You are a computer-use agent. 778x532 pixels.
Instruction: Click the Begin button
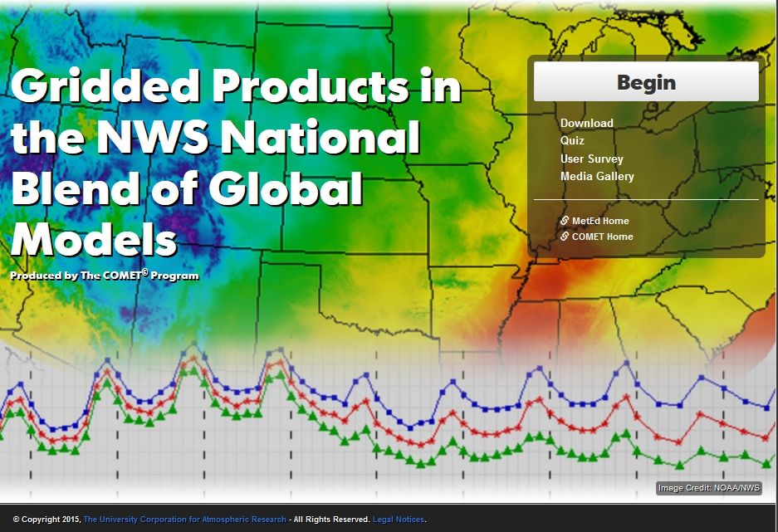646,82
